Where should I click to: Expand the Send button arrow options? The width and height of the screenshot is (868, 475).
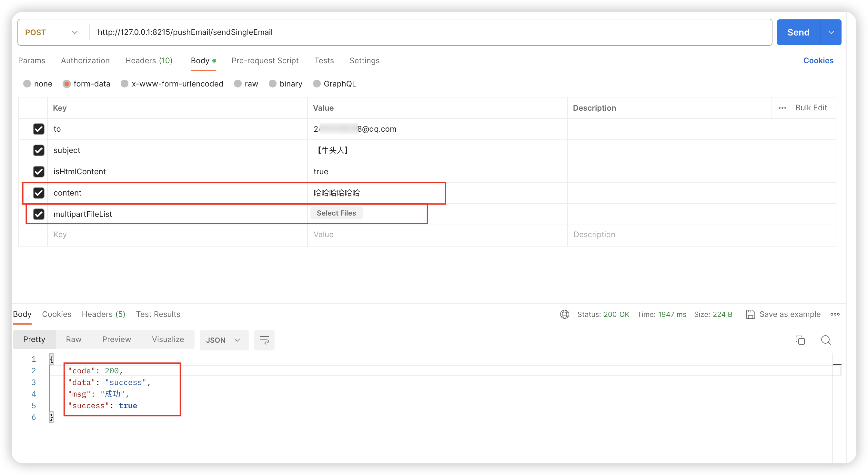click(x=831, y=32)
